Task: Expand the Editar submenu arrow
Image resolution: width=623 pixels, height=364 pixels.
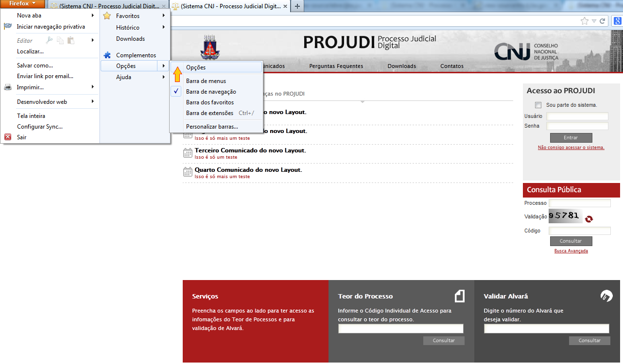Action: click(x=93, y=40)
